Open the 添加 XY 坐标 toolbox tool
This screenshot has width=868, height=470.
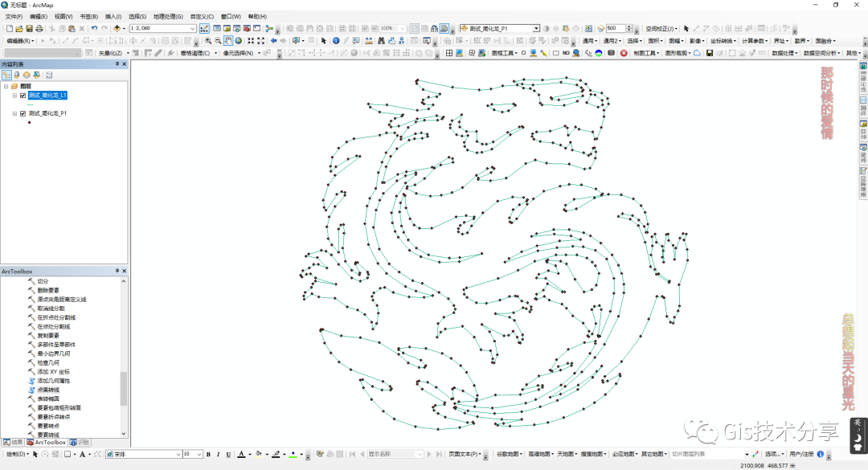coord(53,372)
